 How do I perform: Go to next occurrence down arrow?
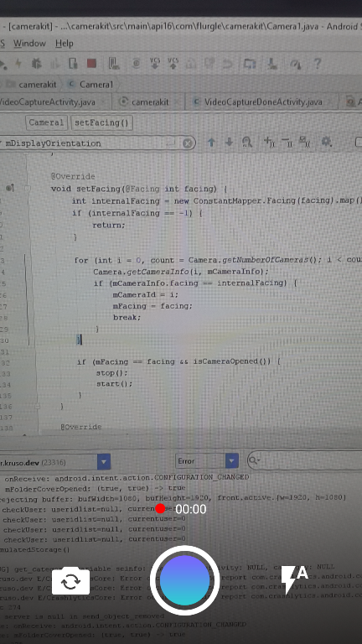pos(229,143)
